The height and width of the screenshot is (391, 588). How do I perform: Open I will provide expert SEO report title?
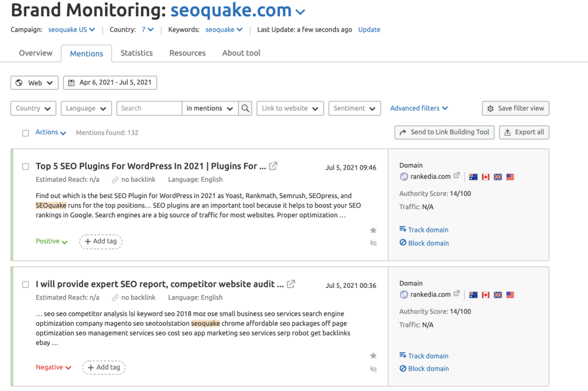160,284
